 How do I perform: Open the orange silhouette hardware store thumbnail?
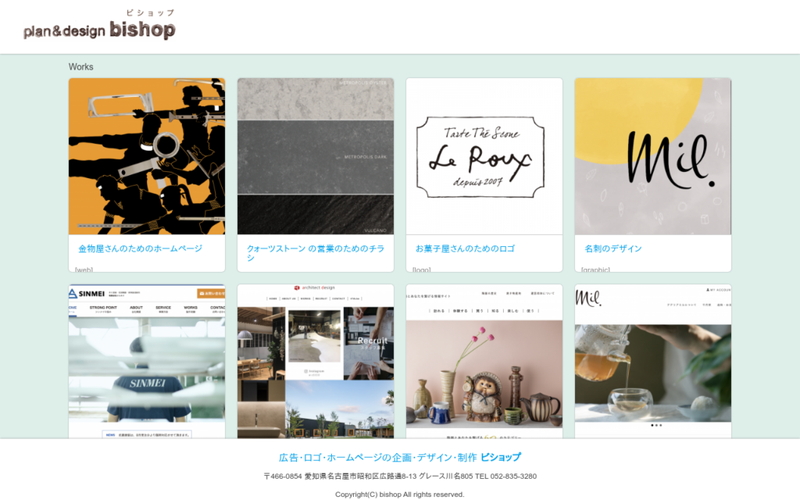pyautogui.click(x=147, y=157)
